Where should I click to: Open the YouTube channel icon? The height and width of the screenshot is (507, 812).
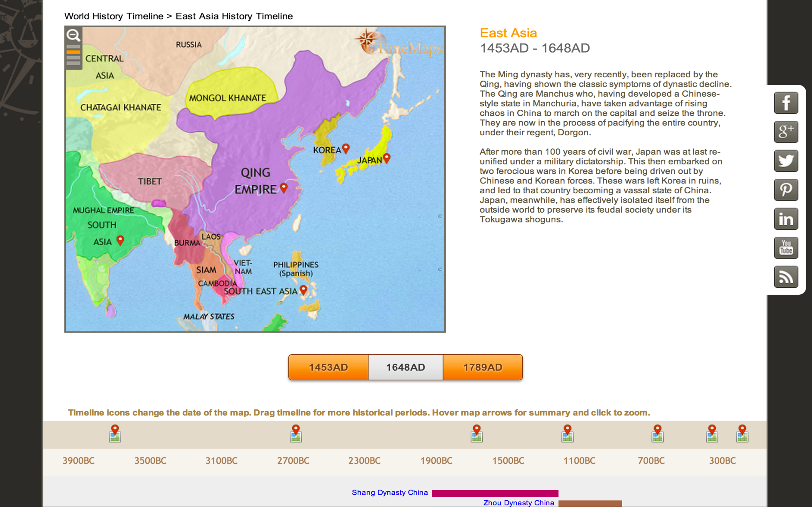(786, 248)
